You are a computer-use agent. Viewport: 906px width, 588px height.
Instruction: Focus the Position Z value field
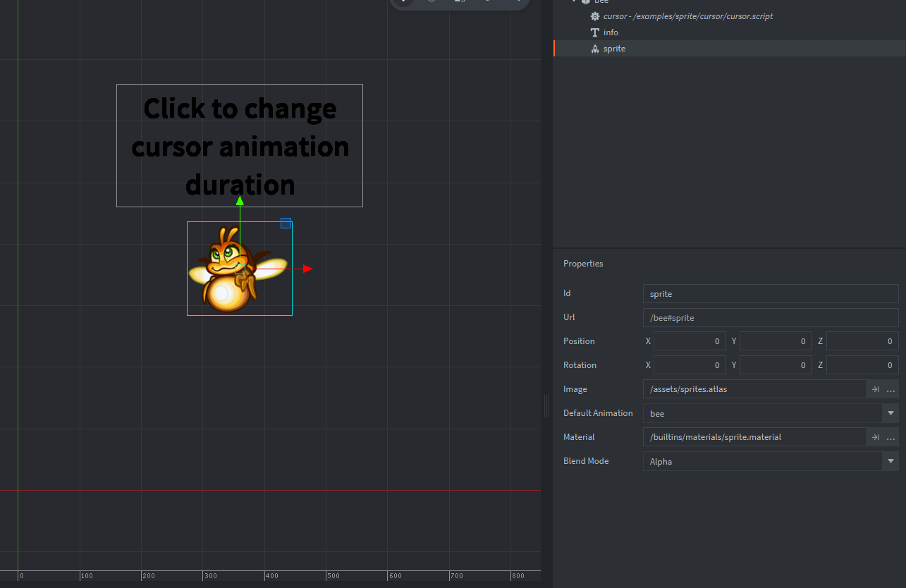click(x=862, y=341)
